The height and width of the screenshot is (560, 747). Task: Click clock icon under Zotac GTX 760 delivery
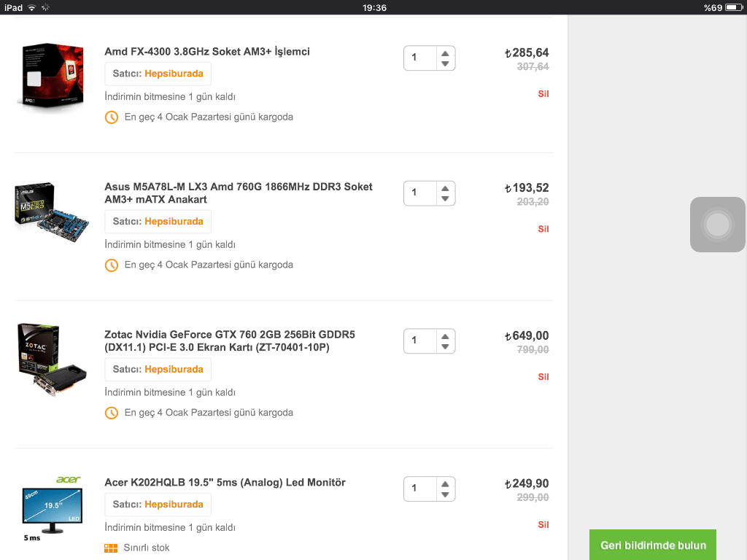[112, 413]
